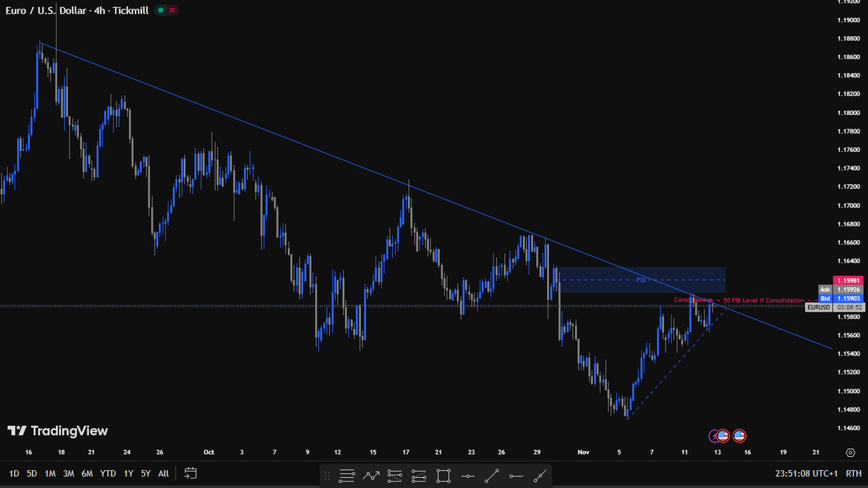Set chart range to 5Y
The image size is (868, 488).
[x=145, y=474]
